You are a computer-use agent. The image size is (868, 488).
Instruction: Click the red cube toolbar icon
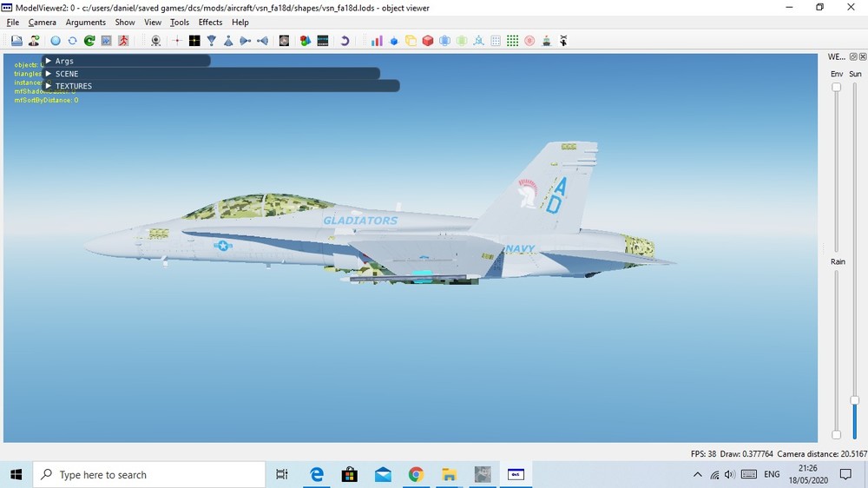point(428,41)
